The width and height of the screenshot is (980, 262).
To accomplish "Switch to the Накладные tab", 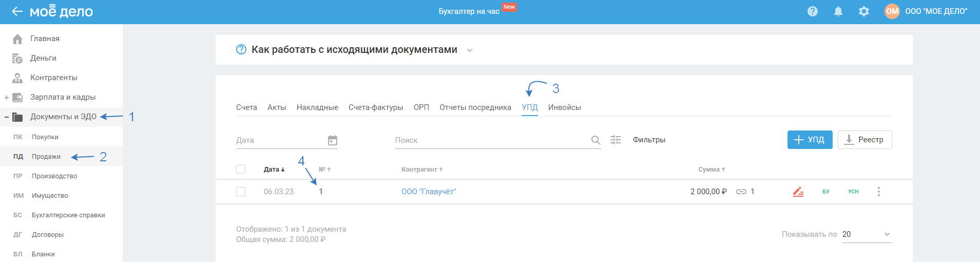I will coord(317,107).
